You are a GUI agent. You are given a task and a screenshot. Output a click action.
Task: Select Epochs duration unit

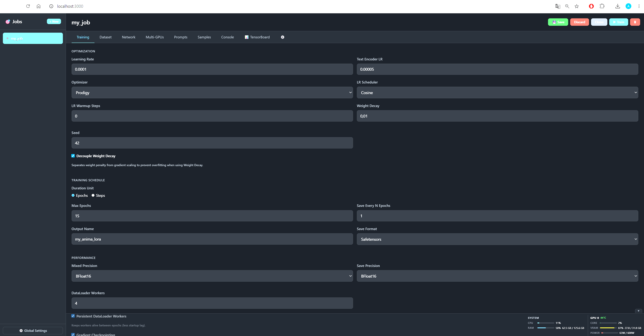73,195
